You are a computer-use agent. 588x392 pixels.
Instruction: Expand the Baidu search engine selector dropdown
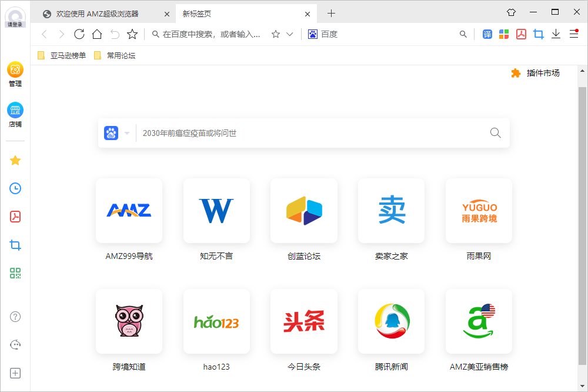(127, 133)
